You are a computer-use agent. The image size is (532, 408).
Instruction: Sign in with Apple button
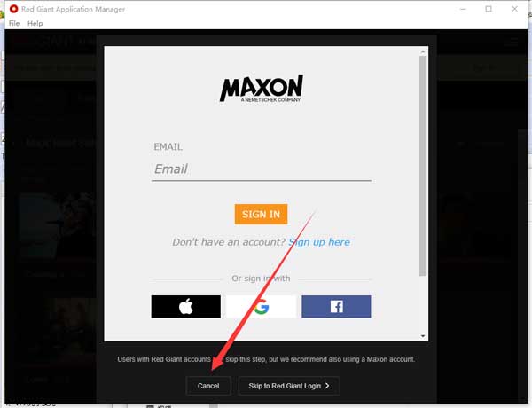186,307
